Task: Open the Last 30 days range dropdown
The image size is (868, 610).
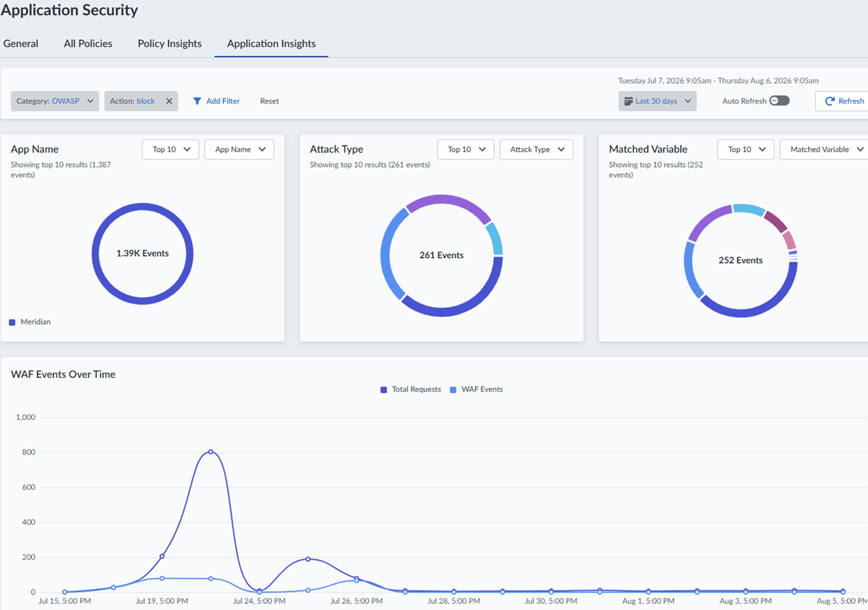Action: pos(658,101)
